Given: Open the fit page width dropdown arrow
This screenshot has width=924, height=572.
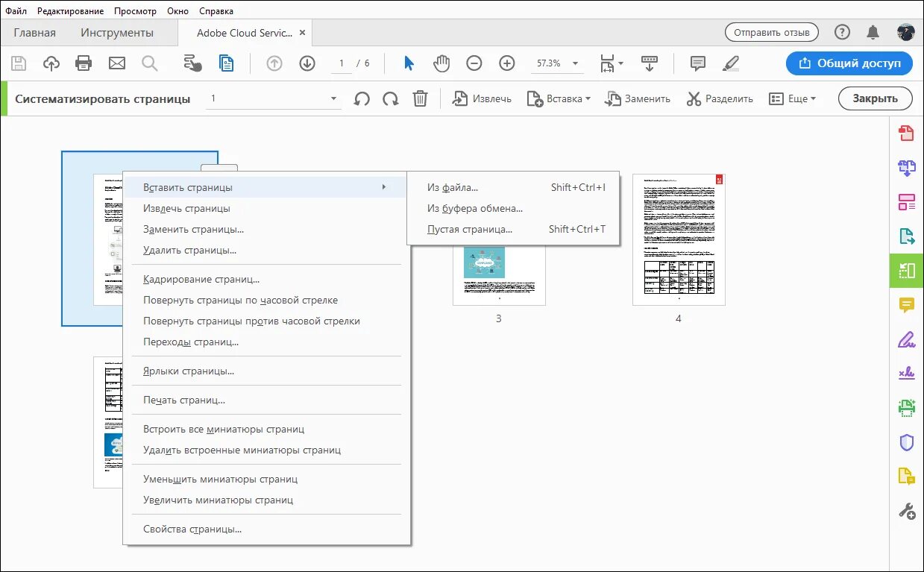Looking at the screenshot, I should pos(620,63).
